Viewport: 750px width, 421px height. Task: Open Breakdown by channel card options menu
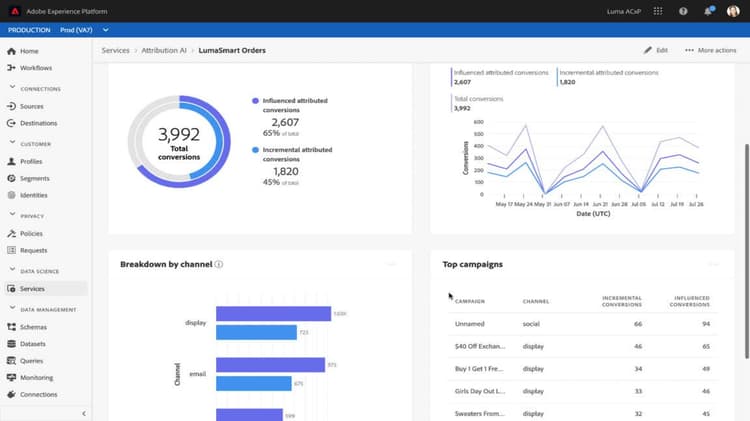(x=392, y=264)
